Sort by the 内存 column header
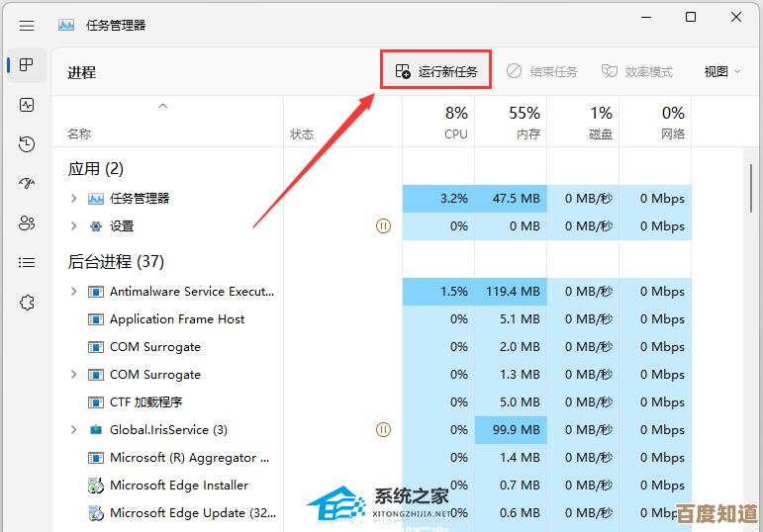763x532 pixels. (x=527, y=123)
